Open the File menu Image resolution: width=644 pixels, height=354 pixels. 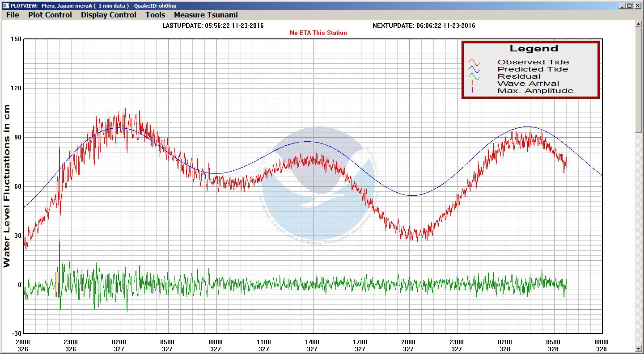(x=13, y=15)
